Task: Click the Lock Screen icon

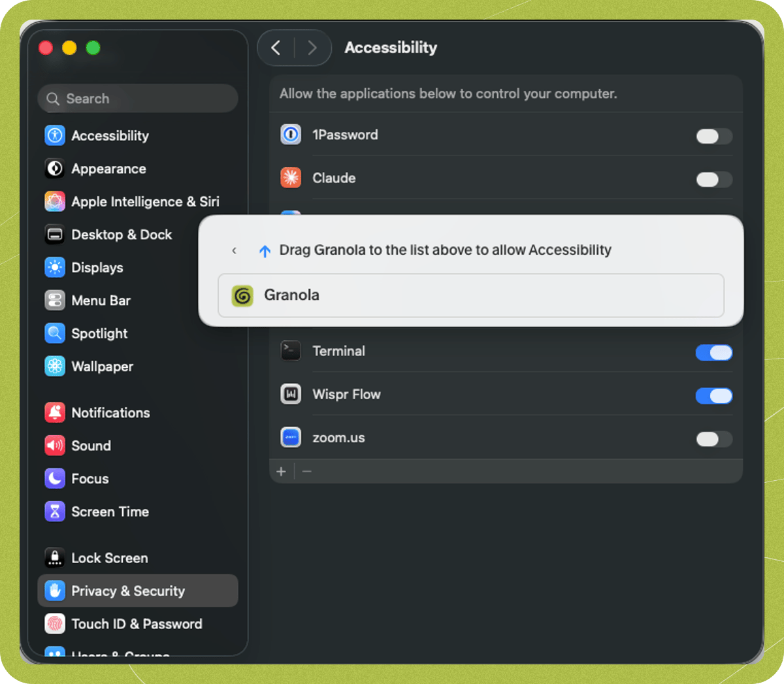Action: coord(55,557)
